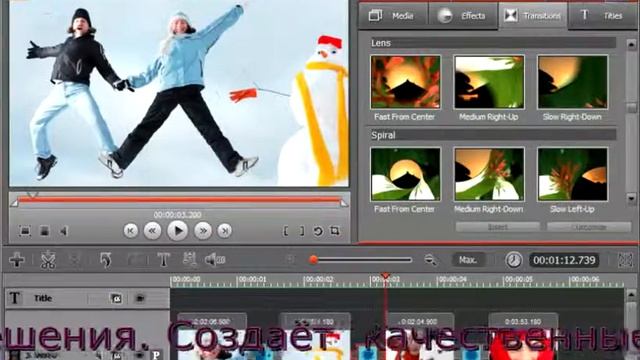Select Spiral Fast From Center transition thumbnail
Viewport: 640px width, 360px height.
[405, 174]
